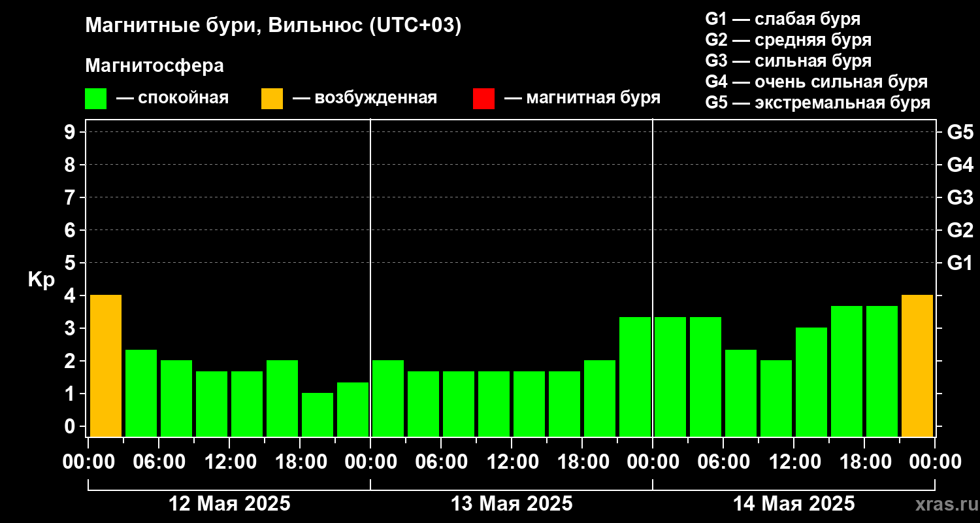Click the orange swatch for возбужденная
Image resolution: width=980 pixels, height=523 pixels.
pos(272,98)
